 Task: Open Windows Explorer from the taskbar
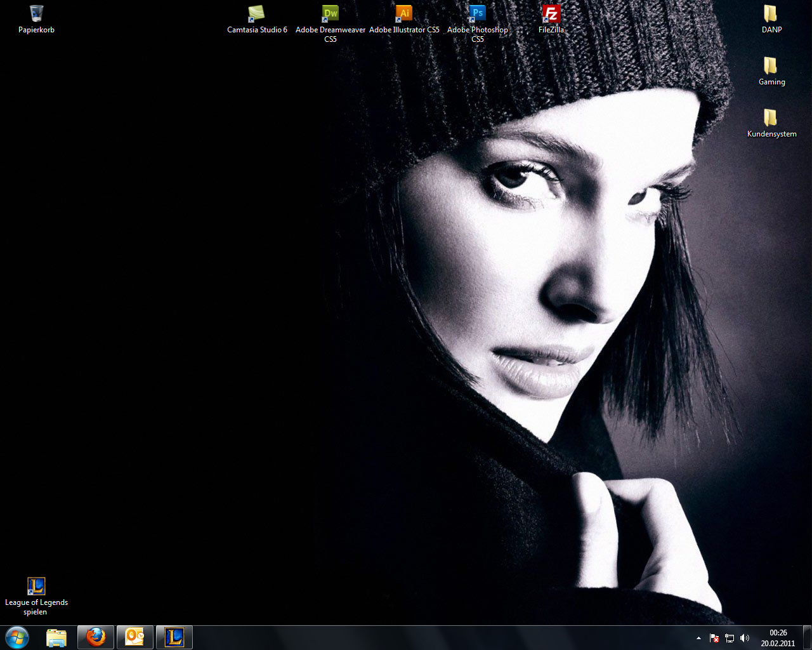click(56, 637)
